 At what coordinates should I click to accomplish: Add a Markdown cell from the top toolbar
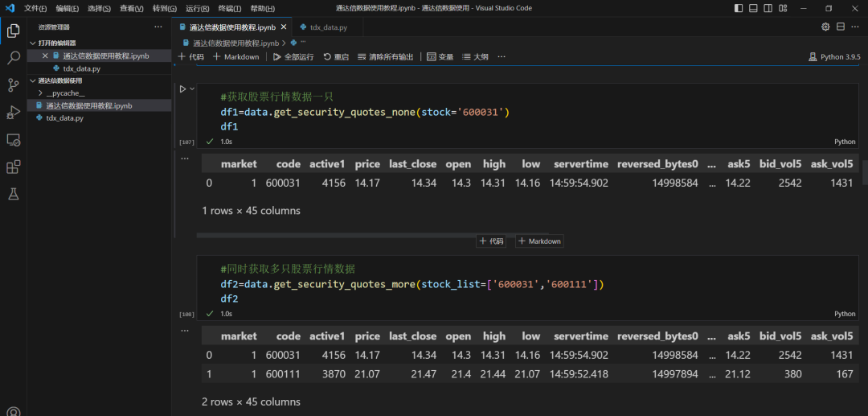[235, 56]
